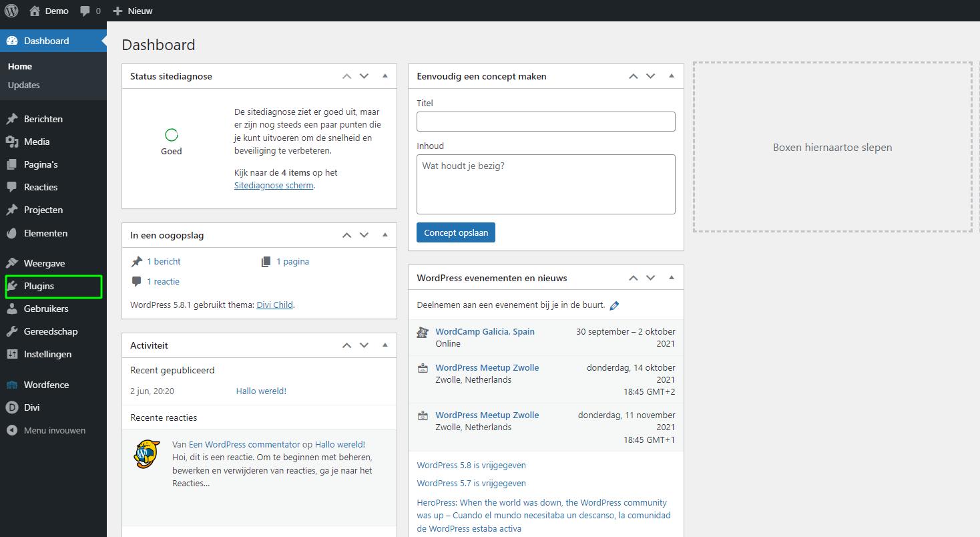Open Een WordPress commentator link

244,445
